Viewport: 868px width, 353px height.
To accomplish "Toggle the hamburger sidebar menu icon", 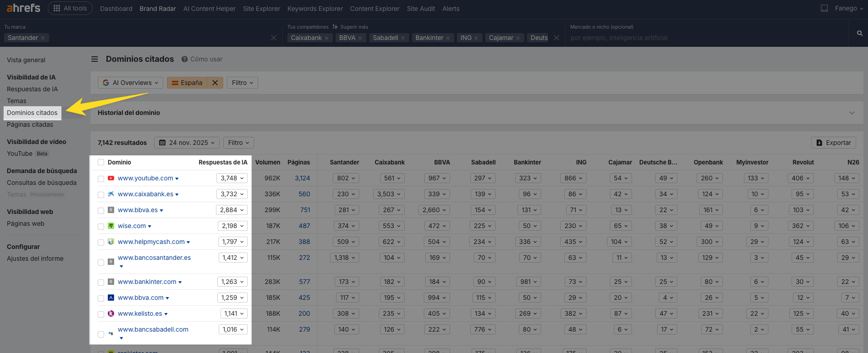I will pyautogui.click(x=95, y=59).
